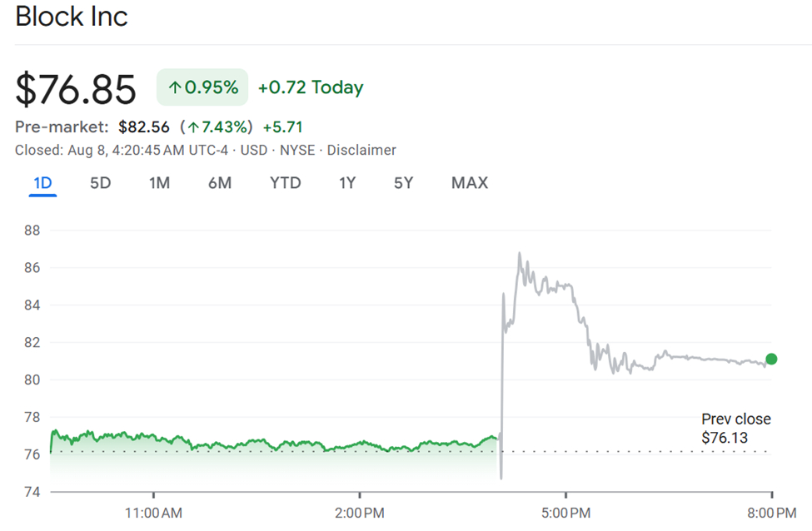Click the green up-arrow percentage badge
The height and width of the screenshot is (531, 812).
pos(202,87)
